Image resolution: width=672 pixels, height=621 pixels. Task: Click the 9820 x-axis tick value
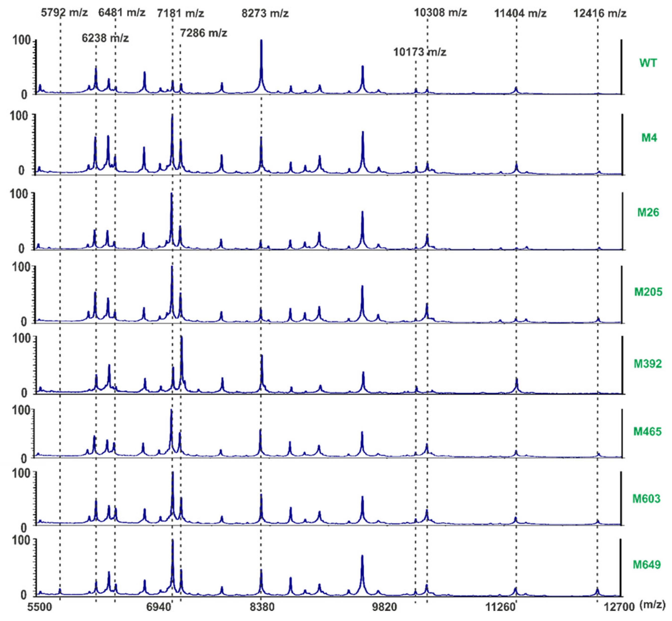[384, 607]
